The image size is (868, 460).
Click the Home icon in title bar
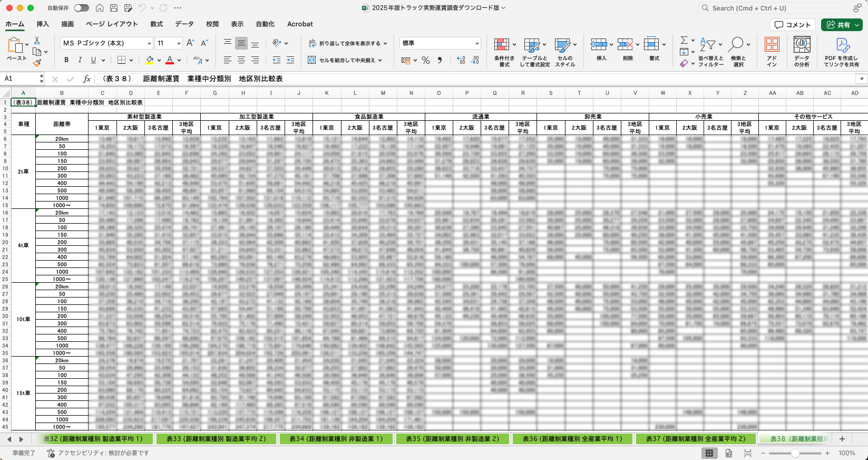point(100,8)
